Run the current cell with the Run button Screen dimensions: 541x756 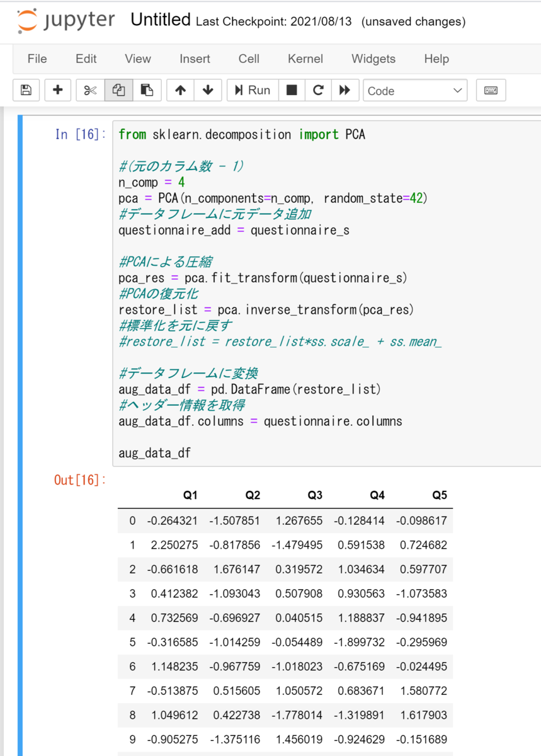(x=251, y=89)
